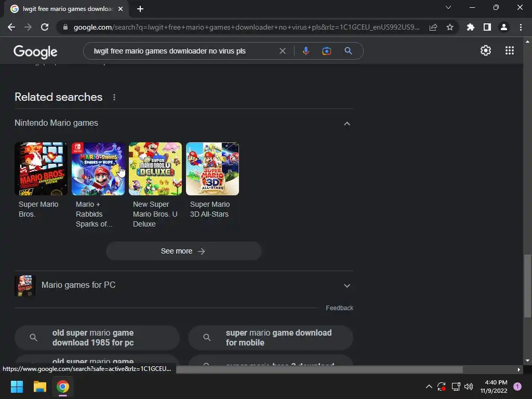
Task: Open the notification badge showing 1
Action: click(517, 387)
